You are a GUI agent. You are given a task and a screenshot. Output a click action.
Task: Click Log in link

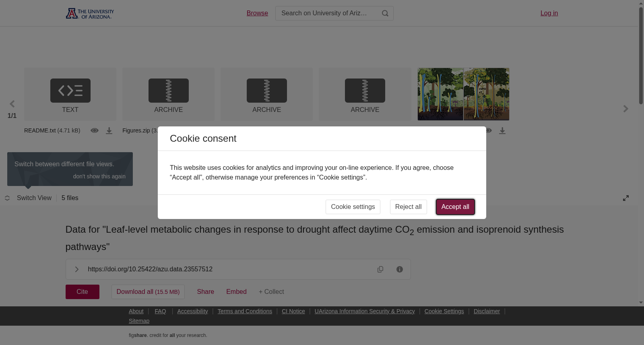549,13
